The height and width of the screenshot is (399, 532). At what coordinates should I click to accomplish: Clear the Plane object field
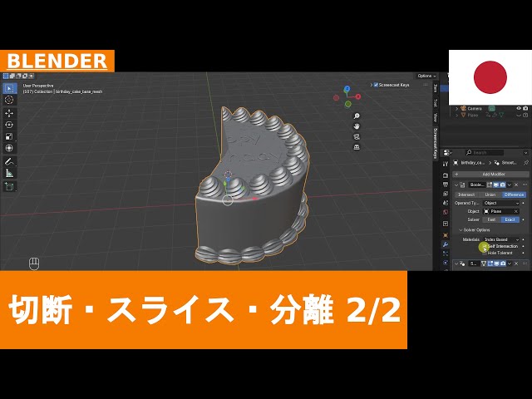click(516, 211)
